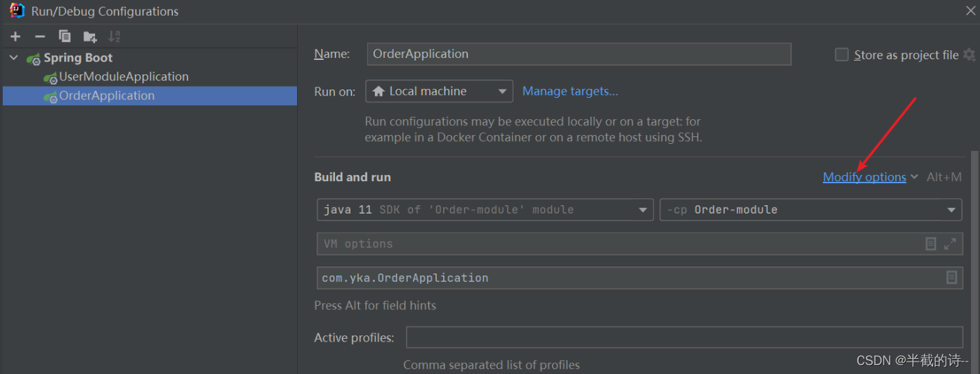Click the Spring Boot category icon
The width and height of the screenshot is (980, 374).
pos(34,59)
